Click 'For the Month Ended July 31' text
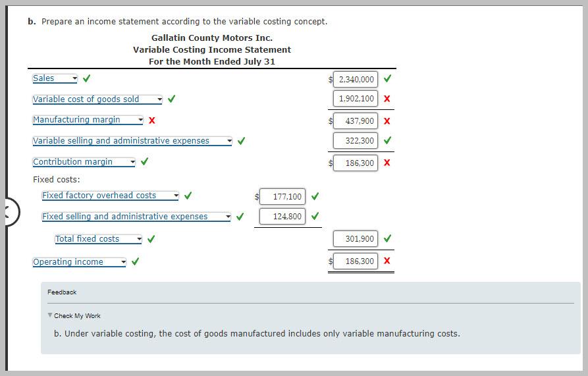Viewport: 588px width, 376px height. [212, 62]
